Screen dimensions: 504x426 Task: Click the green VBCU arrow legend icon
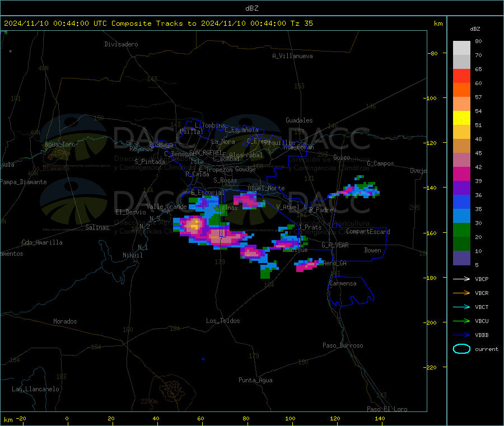pyautogui.click(x=461, y=321)
